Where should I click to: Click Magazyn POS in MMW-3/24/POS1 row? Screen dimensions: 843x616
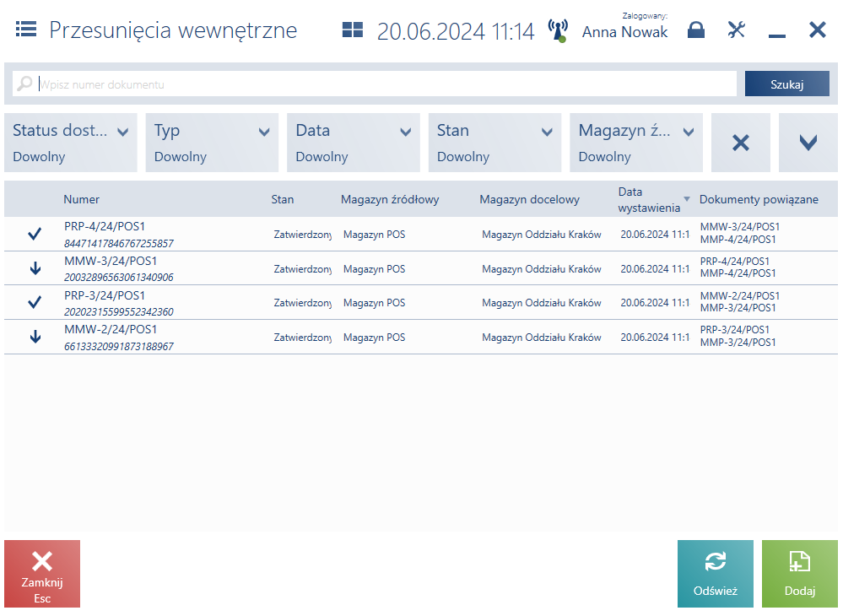[x=374, y=268]
